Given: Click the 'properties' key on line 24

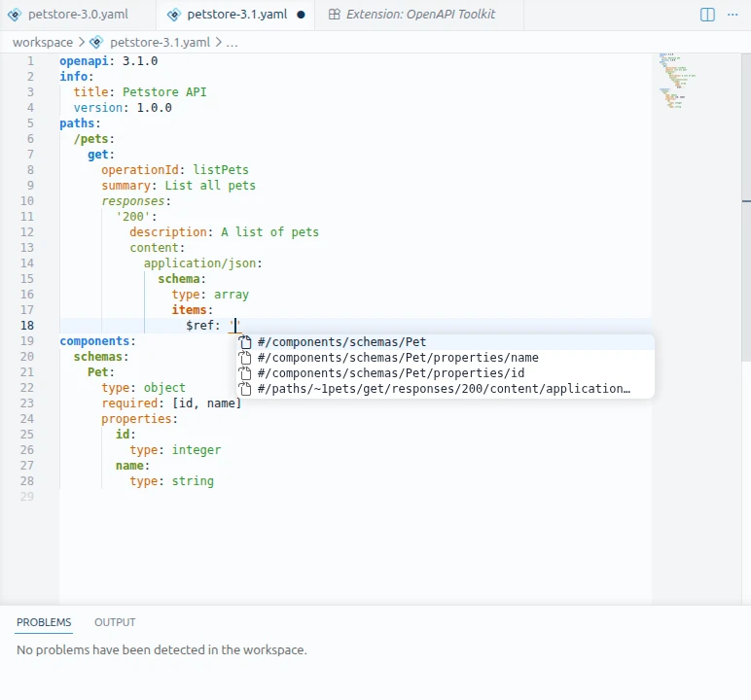Looking at the screenshot, I should pos(136,418).
